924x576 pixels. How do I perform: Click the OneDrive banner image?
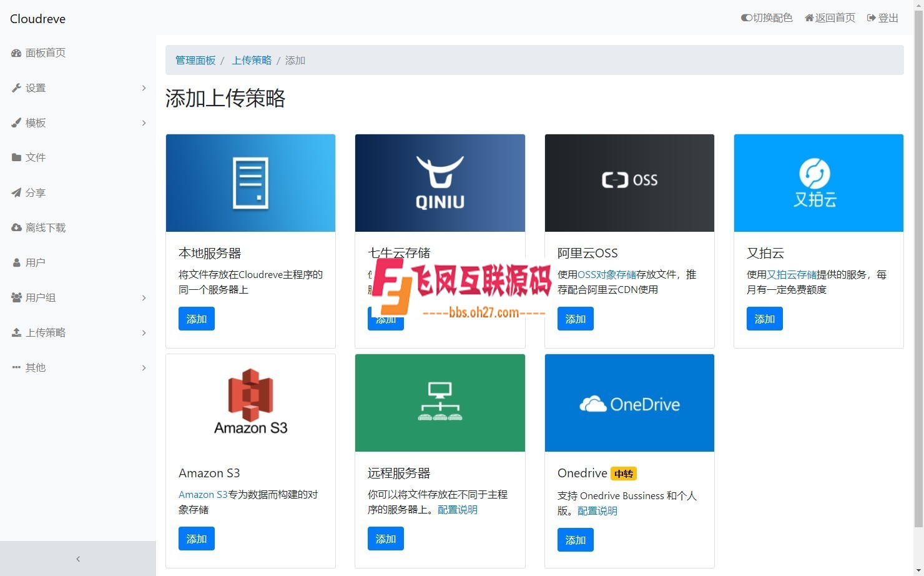629,403
